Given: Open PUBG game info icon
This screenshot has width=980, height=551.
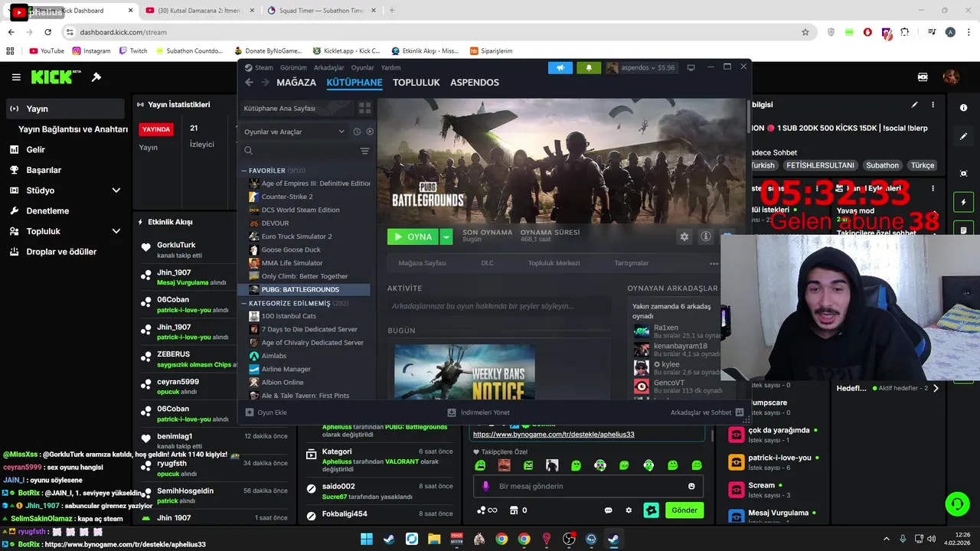Looking at the screenshot, I should pos(706,236).
